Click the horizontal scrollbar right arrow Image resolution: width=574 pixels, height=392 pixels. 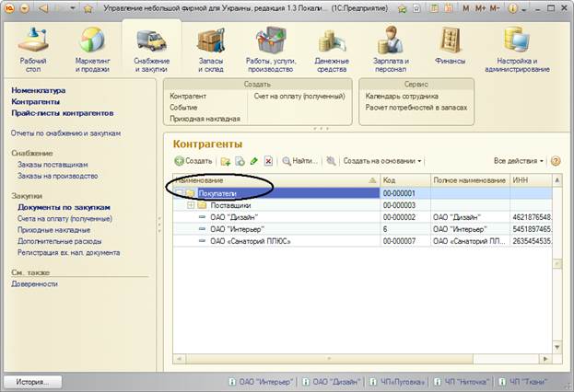(x=545, y=359)
